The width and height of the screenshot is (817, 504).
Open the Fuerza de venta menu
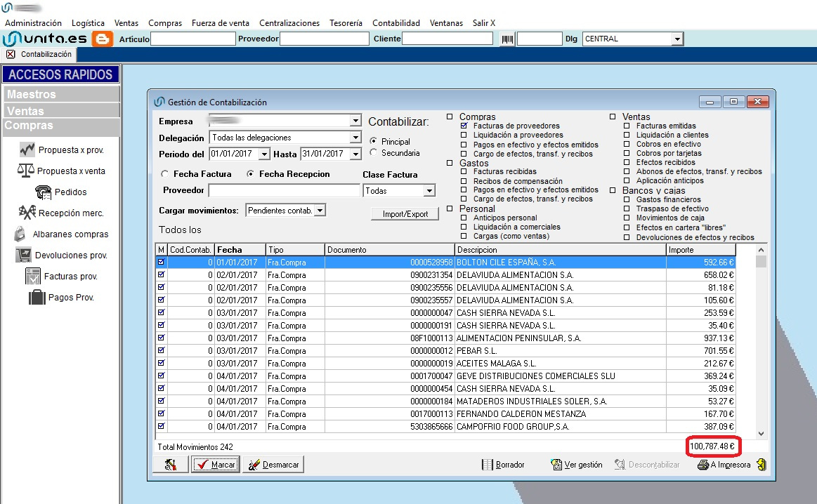coord(221,23)
